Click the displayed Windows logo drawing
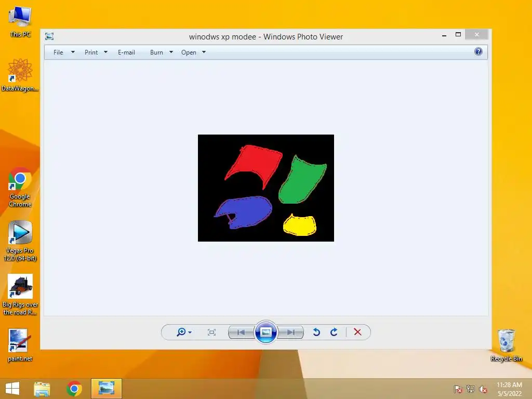532x399 pixels. 266,188
